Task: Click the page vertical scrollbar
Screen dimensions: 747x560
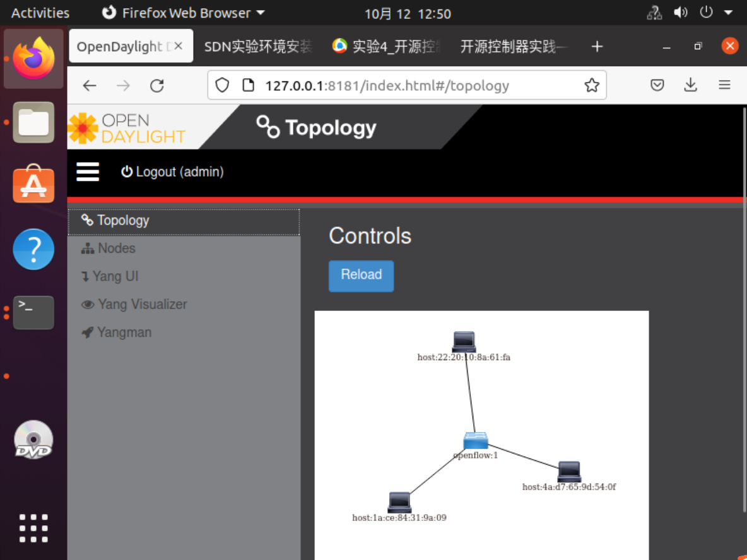Action: tap(744, 310)
